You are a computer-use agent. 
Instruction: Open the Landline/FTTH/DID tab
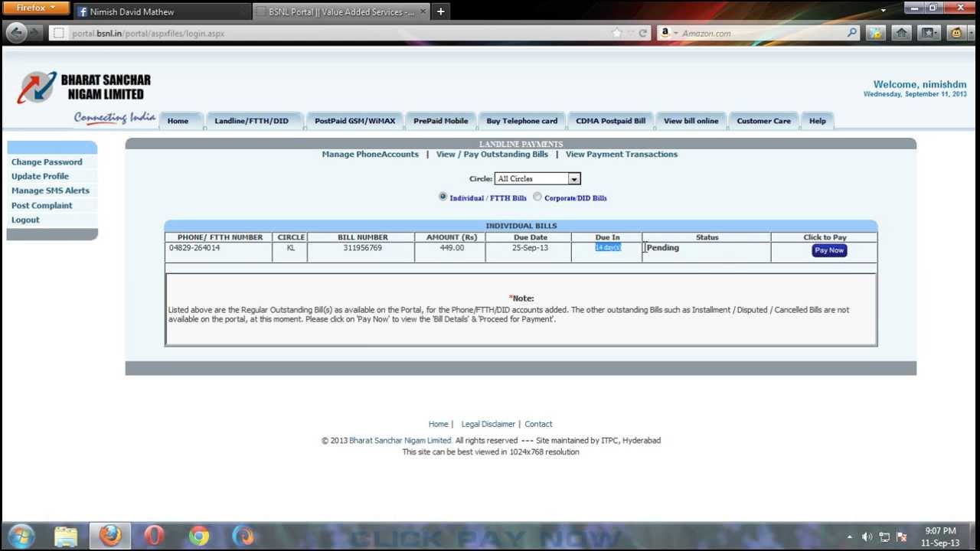pyautogui.click(x=252, y=121)
